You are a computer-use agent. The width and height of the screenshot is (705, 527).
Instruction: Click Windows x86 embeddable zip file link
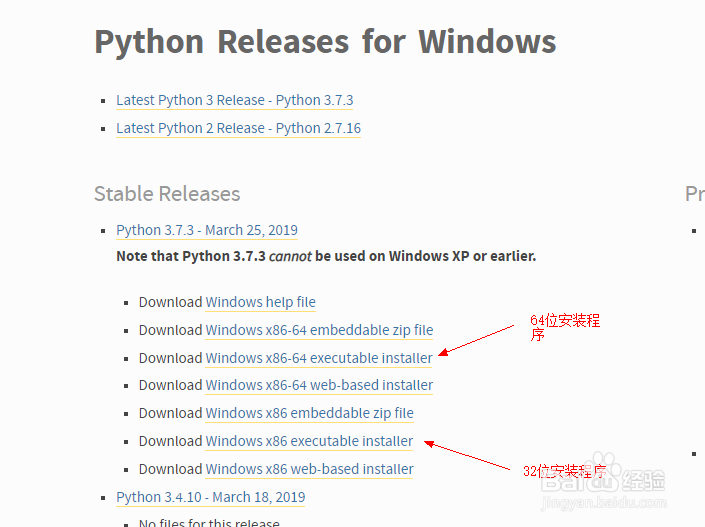pos(309,413)
